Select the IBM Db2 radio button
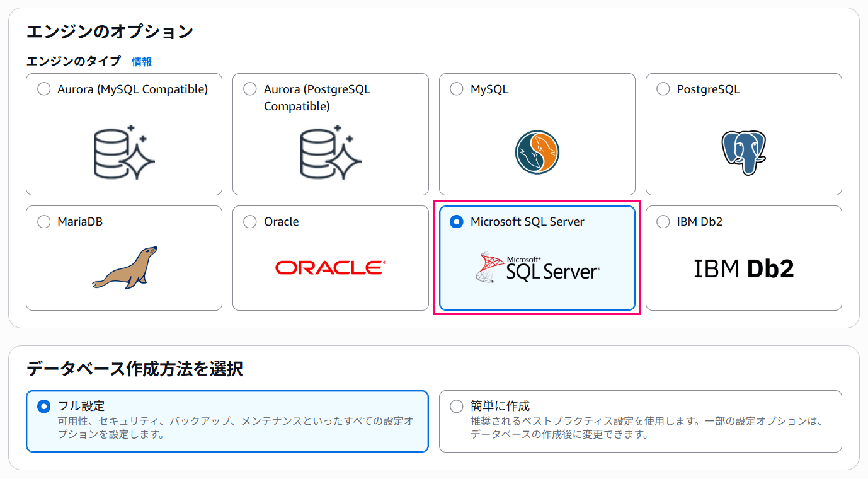Viewport: 868px width, 479px height. [663, 222]
